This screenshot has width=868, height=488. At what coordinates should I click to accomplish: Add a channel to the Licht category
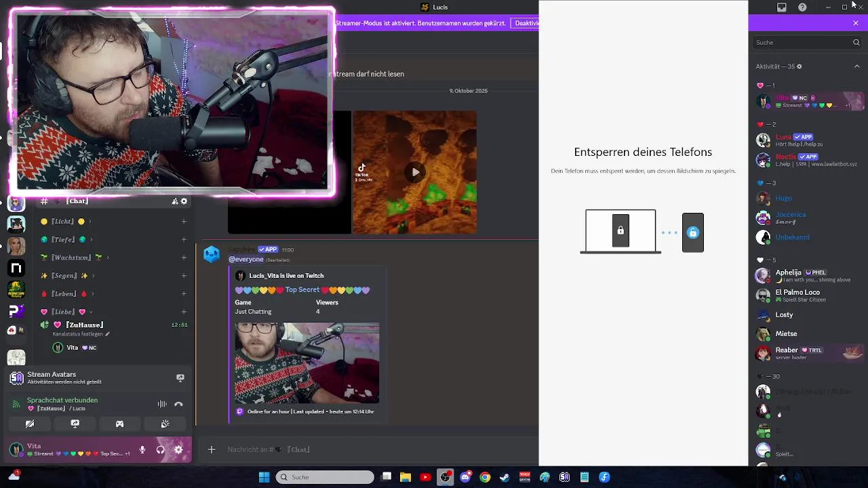click(184, 222)
